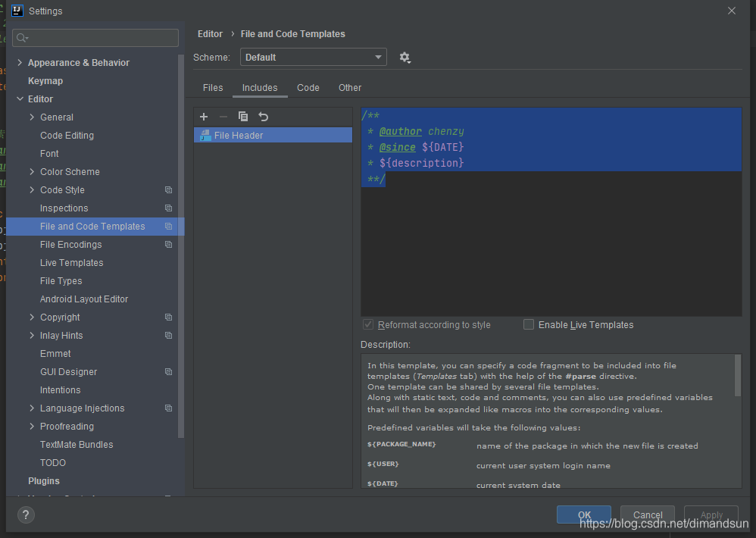The height and width of the screenshot is (538, 756).
Task: Open Emmet settings
Action: click(x=55, y=354)
